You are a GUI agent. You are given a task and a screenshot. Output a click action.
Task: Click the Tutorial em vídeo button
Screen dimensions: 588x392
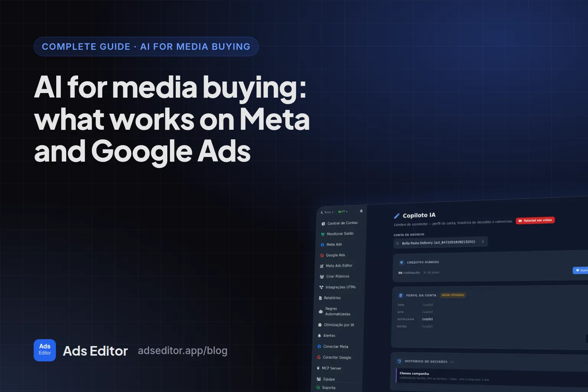(x=535, y=220)
